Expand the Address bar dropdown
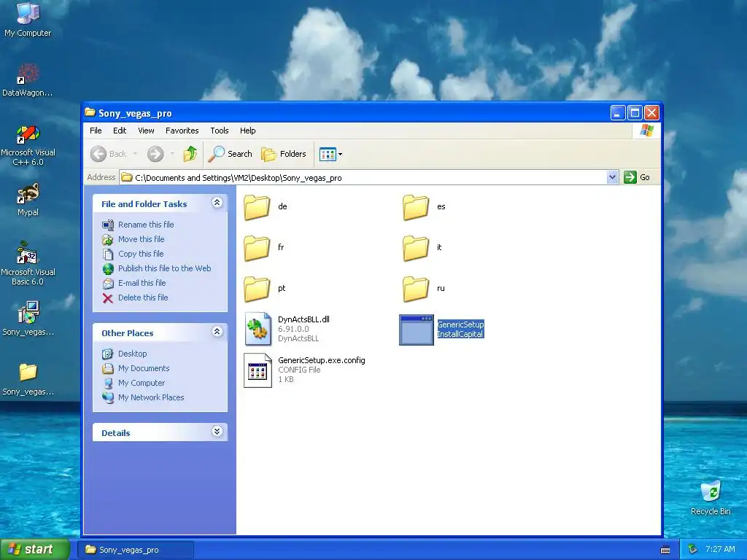The height and width of the screenshot is (560, 747). (x=612, y=178)
